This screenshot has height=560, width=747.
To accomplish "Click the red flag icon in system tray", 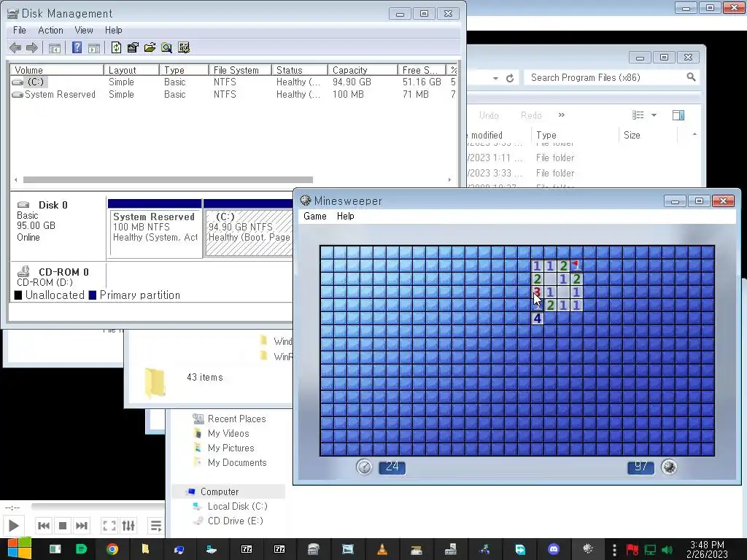I will (x=632, y=550).
